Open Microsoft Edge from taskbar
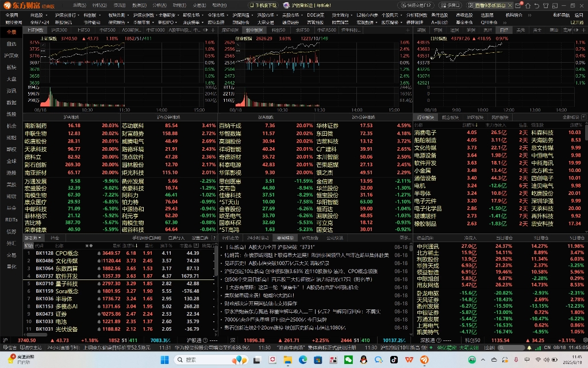 [x=303, y=360]
